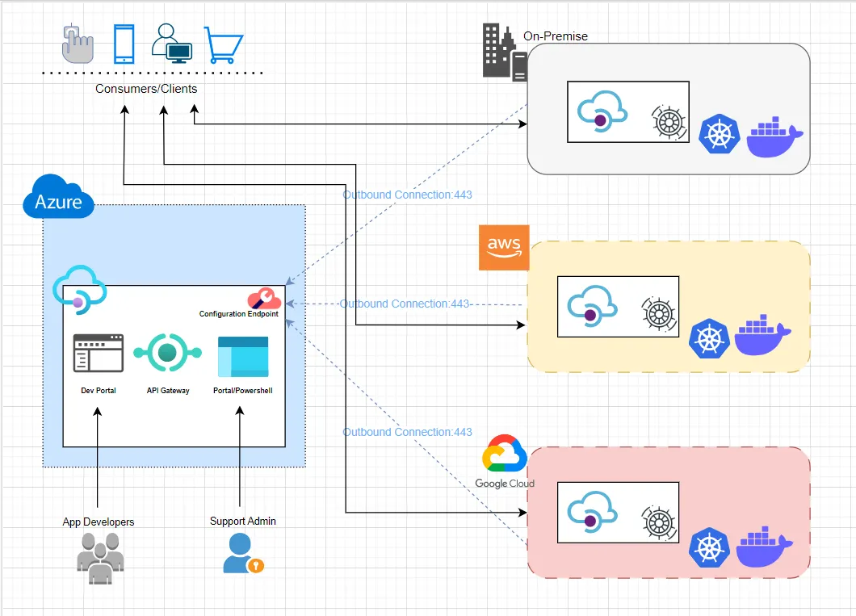Select the AWS logo

pyautogui.click(x=503, y=247)
